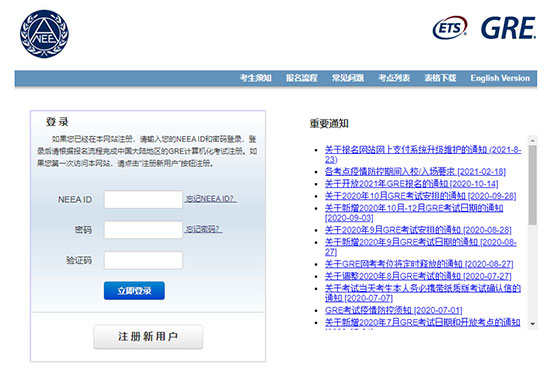Click the 忘记密码? link

(x=203, y=229)
